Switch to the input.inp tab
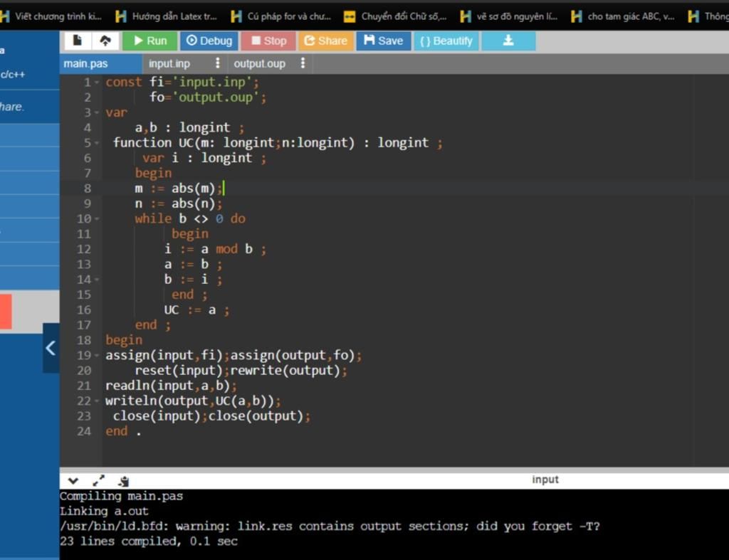 tap(169, 63)
